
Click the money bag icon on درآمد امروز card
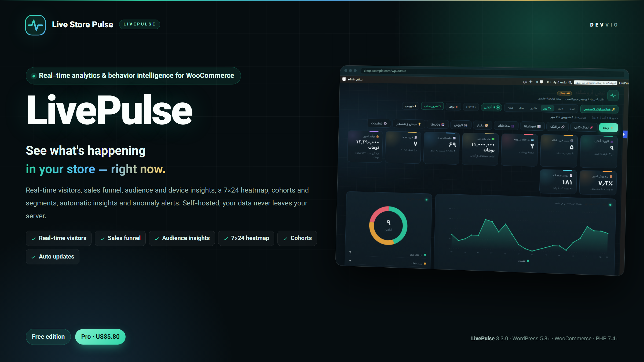378,136
